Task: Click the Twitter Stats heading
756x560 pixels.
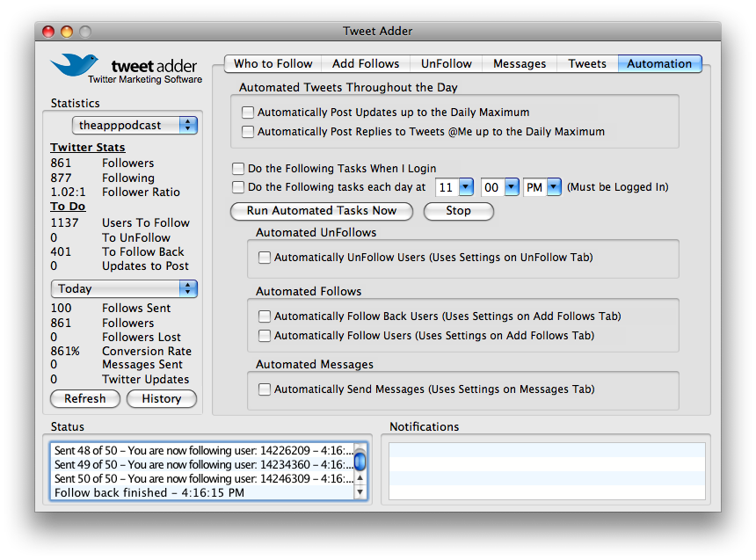Action: click(88, 148)
